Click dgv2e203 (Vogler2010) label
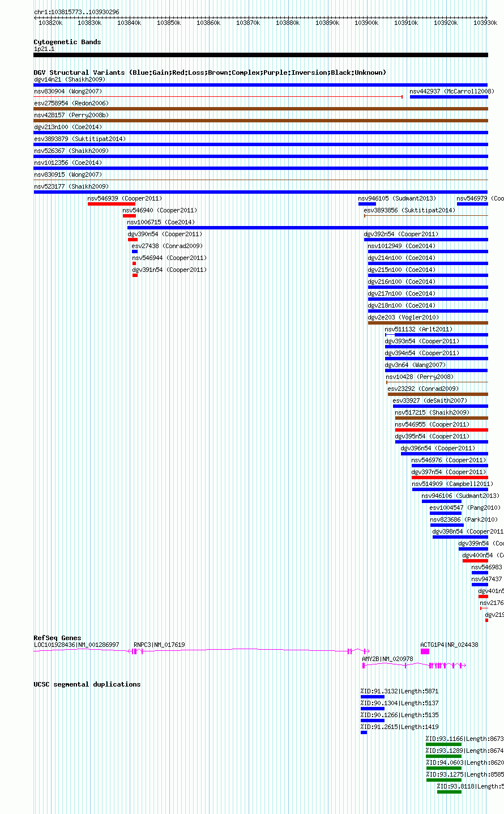Viewport: 504px width, 814px height. pyautogui.click(x=404, y=317)
